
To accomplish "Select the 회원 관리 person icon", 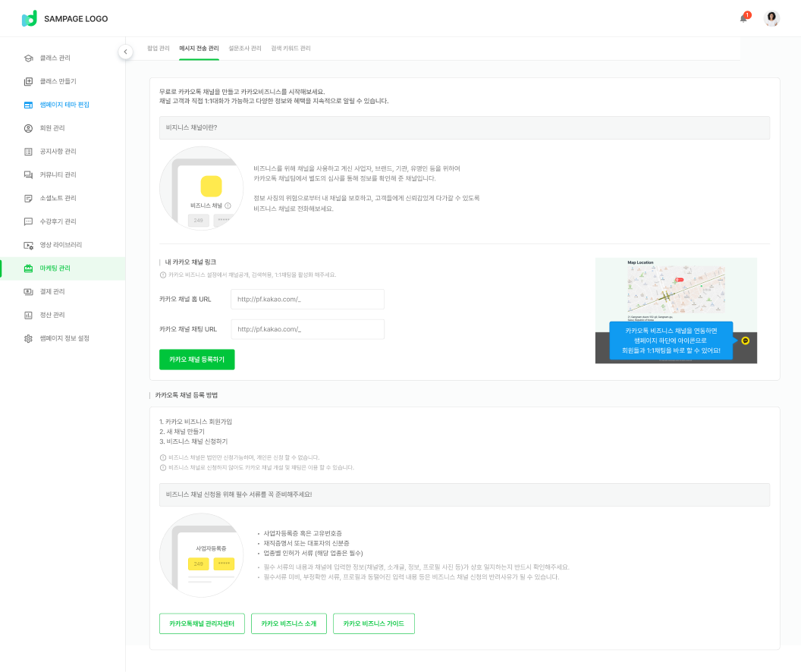I will [x=28, y=128].
